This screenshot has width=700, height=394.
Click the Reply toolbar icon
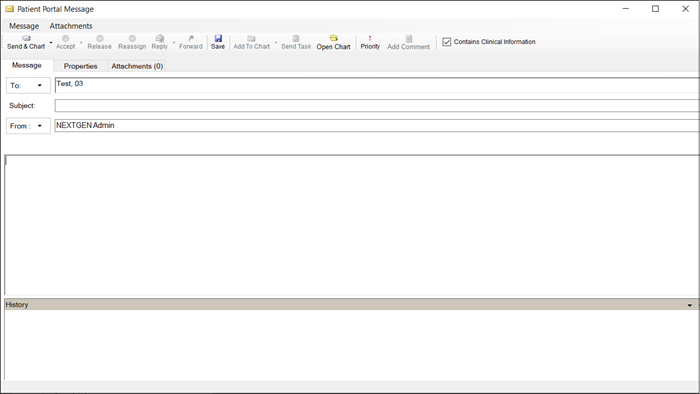pos(159,38)
